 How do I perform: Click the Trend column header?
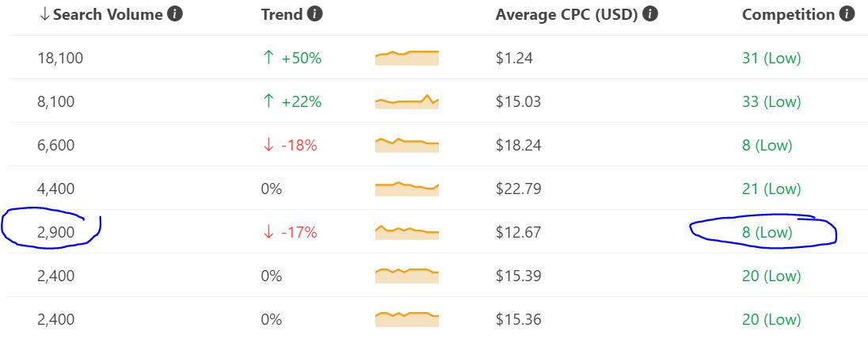click(x=282, y=14)
